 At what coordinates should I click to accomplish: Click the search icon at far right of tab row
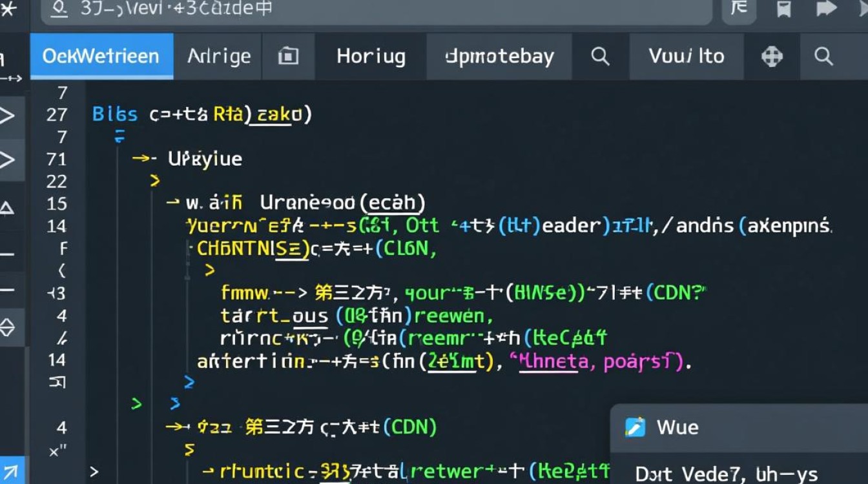tap(823, 57)
